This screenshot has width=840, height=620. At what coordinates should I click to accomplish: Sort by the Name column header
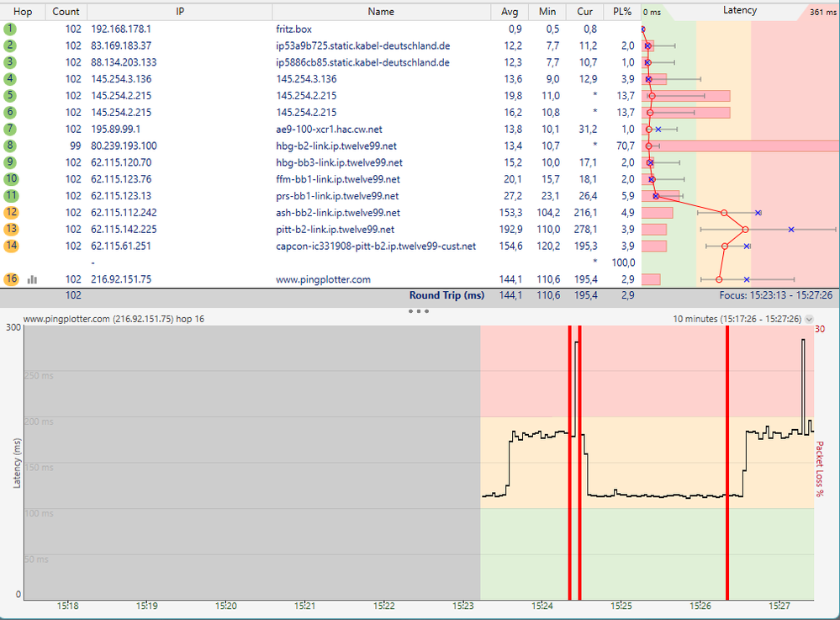click(381, 11)
